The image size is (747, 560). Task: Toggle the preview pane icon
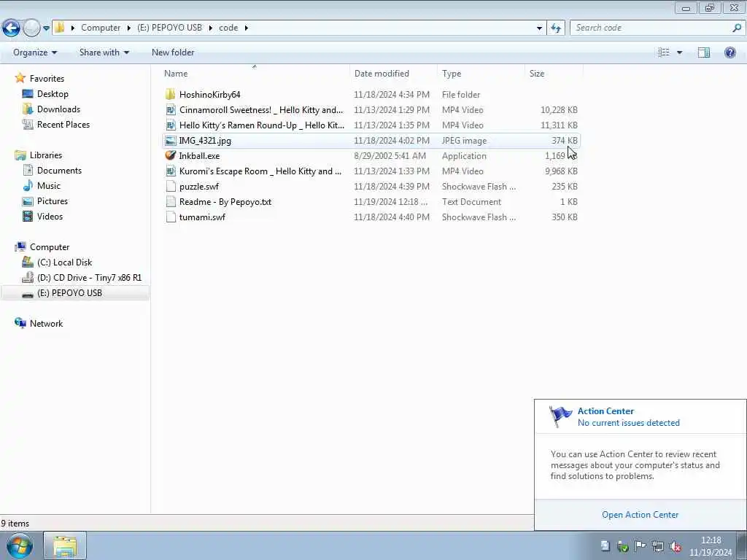pos(704,52)
